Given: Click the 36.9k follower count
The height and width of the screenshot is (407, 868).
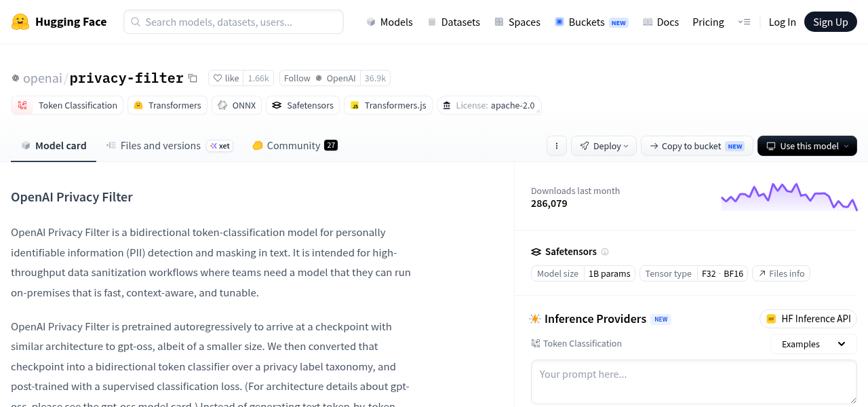Looking at the screenshot, I should 375,78.
